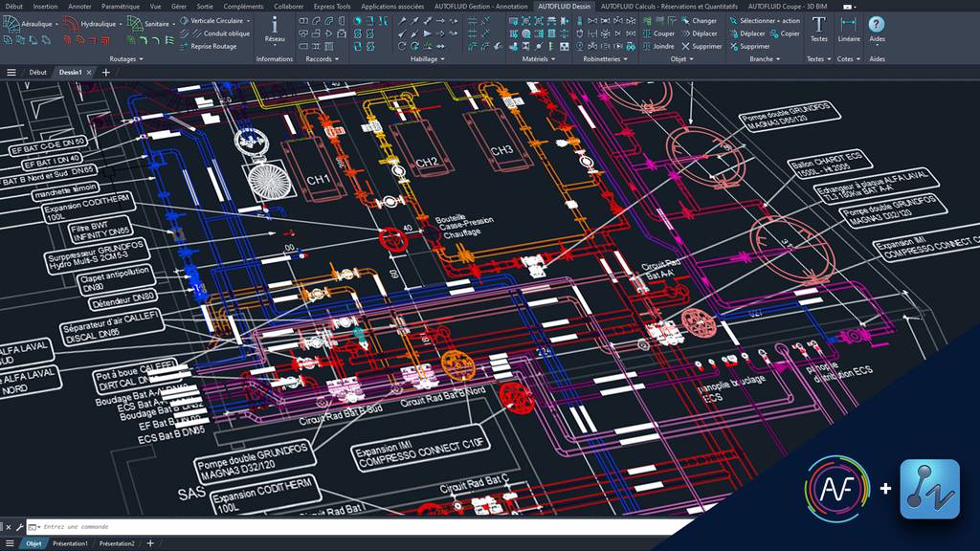Image resolution: width=980 pixels, height=551 pixels.
Task: Click the Clapet antipollution DN80 annotation
Action: pyautogui.click(x=115, y=279)
